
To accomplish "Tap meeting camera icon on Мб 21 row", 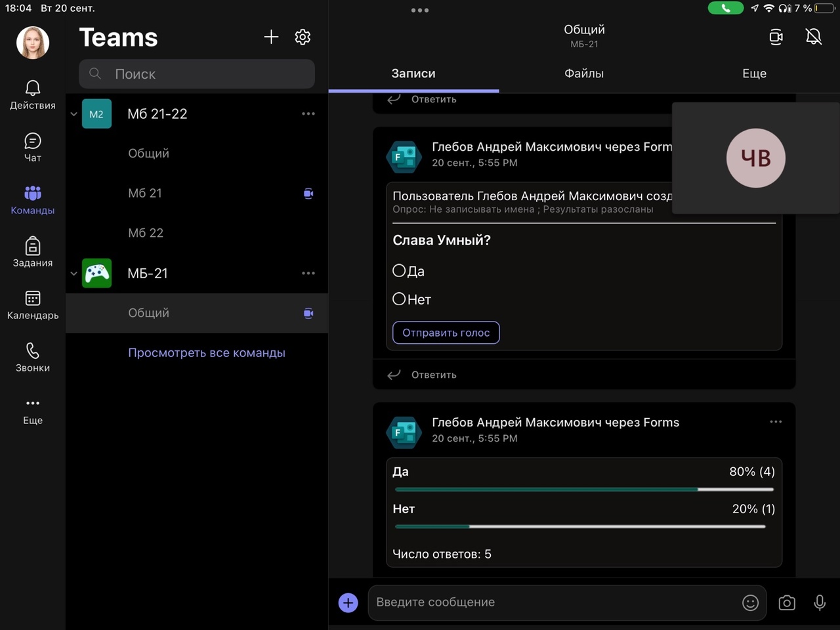I will click(308, 194).
